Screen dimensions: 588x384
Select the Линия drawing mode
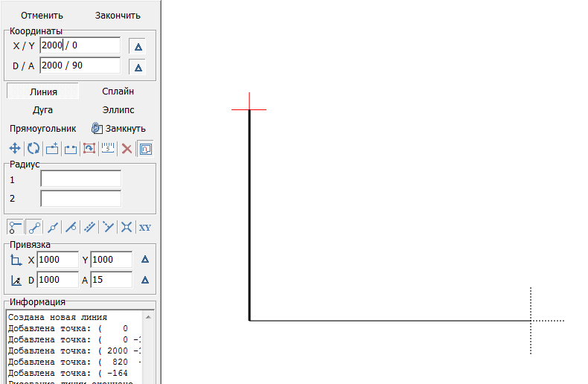tap(43, 92)
